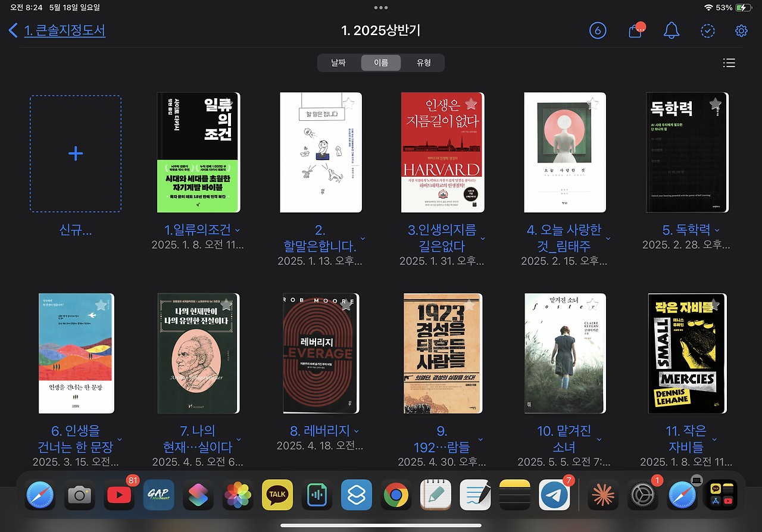Open title 7. 나의 현재…실이다
Screen dimensions: 762x532
point(198,439)
